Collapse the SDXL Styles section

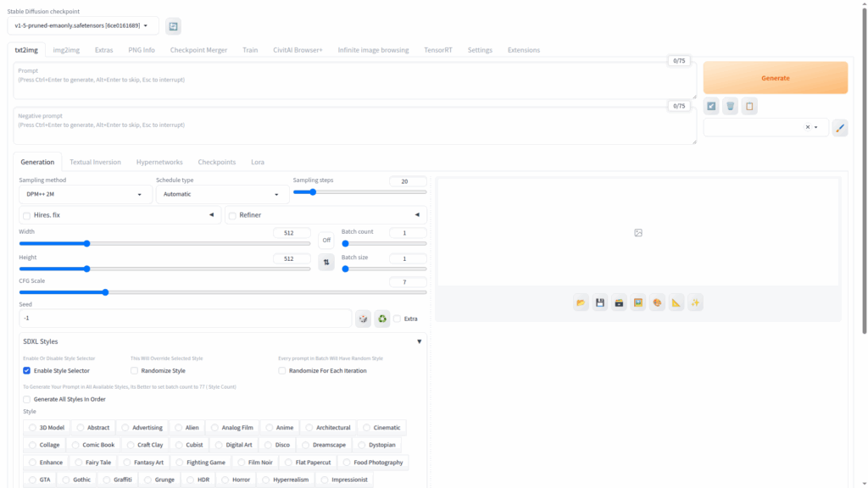(419, 341)
